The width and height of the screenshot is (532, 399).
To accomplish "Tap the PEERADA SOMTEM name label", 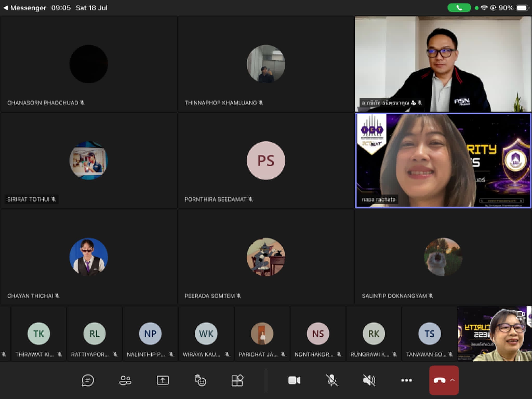I will 210,296.
